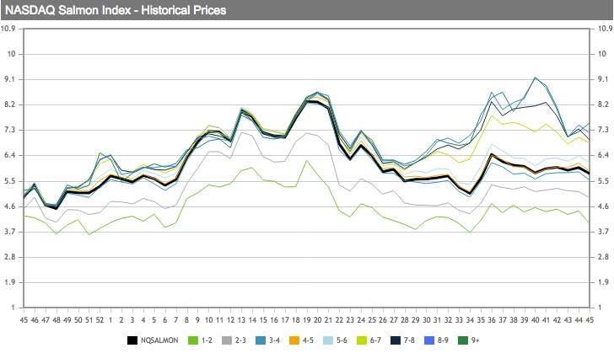Click the dark green 9+ legend swatch
Screen dimensions: 614x364
(x=463, y=340)
